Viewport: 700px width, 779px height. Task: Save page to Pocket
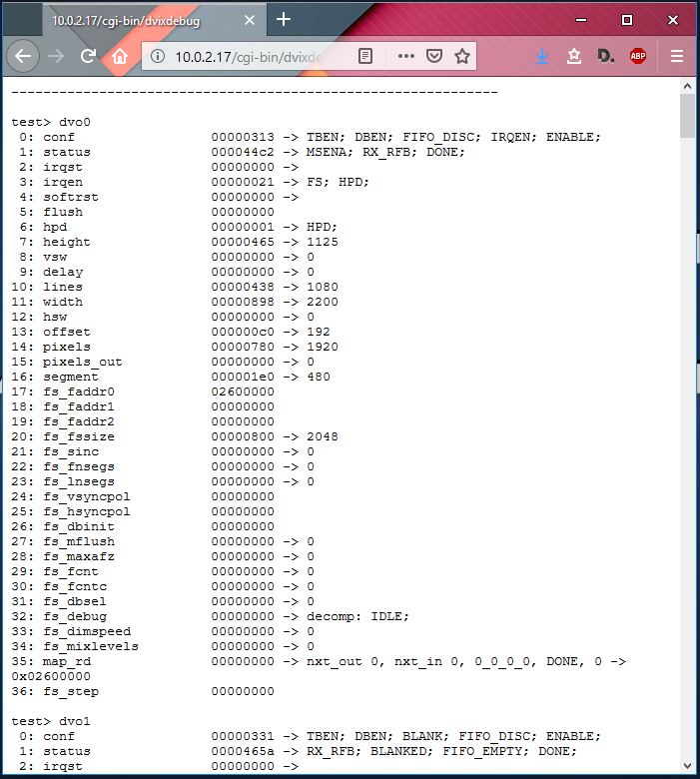[x=434, y=56]
